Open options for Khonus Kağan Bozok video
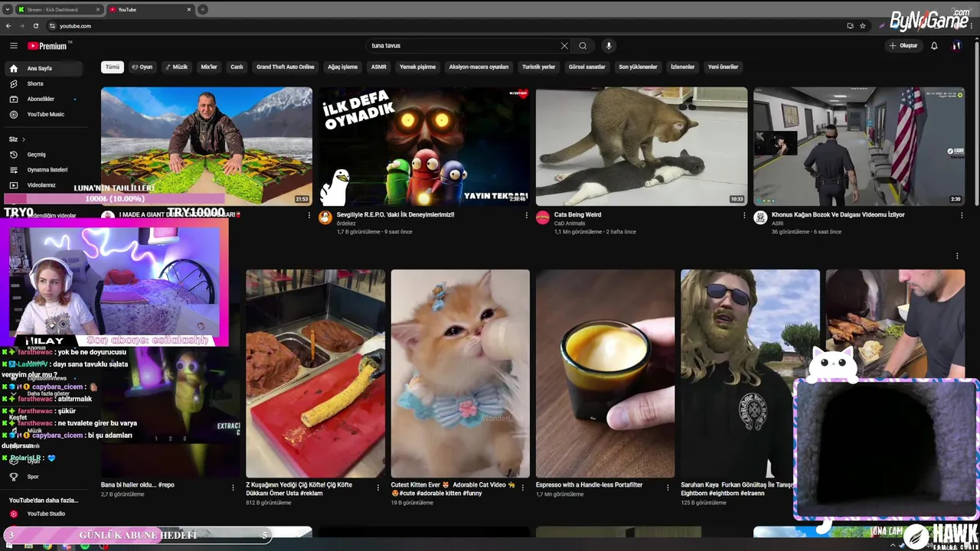980x551 pixels. (962, 216)
